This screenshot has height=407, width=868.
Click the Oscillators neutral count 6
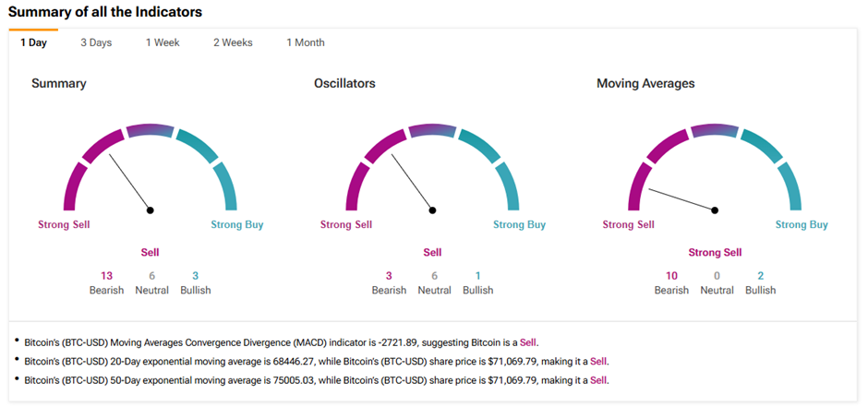coord(434,275)
